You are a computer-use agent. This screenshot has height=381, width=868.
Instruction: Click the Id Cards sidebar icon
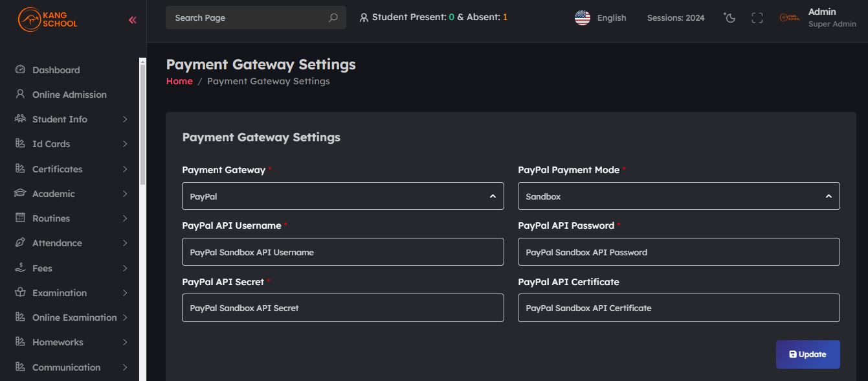click(x=20, y=143)
